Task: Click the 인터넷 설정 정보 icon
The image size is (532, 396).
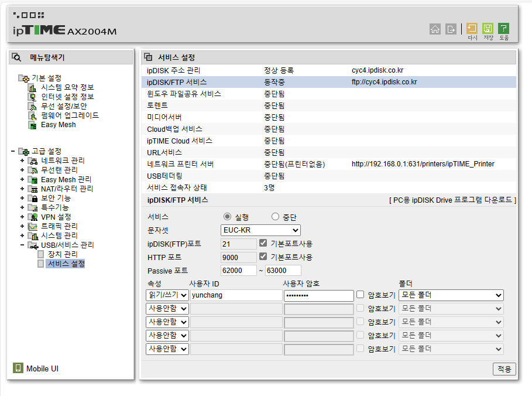Action: [x=32, y=97]
